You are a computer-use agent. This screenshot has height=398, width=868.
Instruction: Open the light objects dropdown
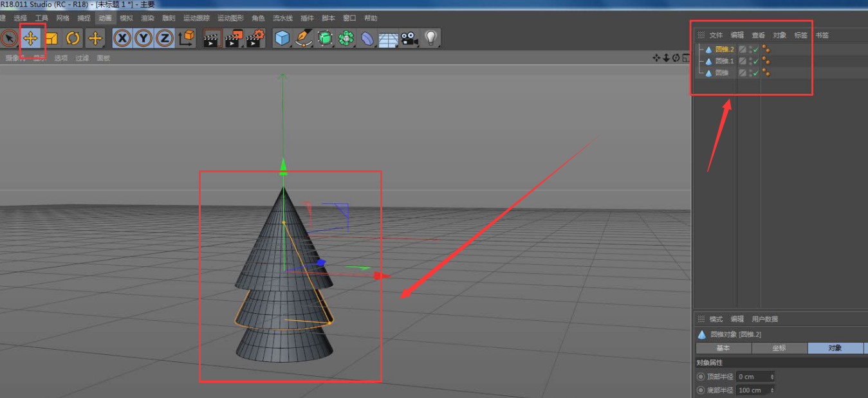(431, 39)
